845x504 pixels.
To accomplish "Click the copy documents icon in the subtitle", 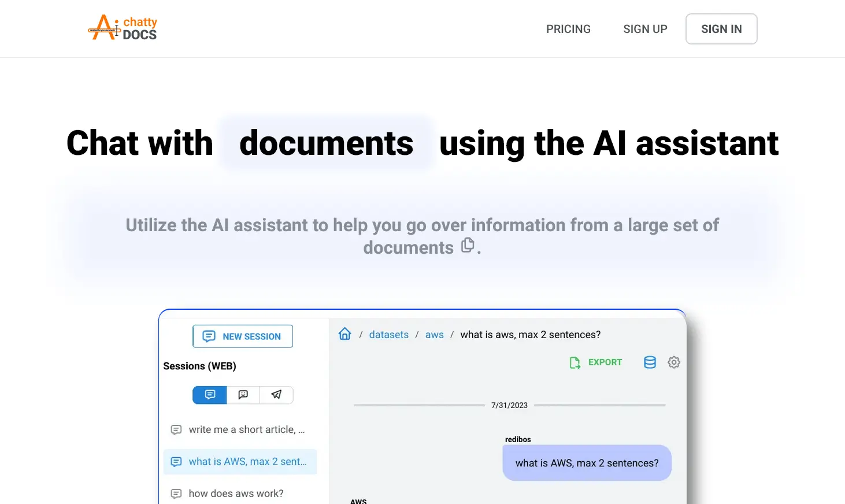I will pyautogui.click(x=468, y=245).
